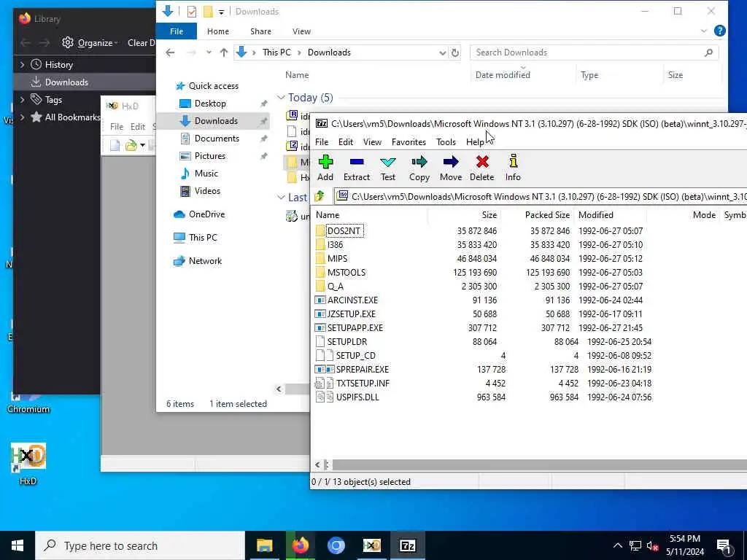Expand History in Firefox Library

(x=23, y=64)
